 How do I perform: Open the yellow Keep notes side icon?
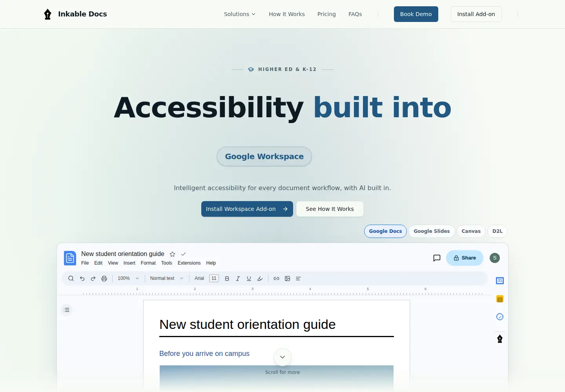(x=500, y=299)
